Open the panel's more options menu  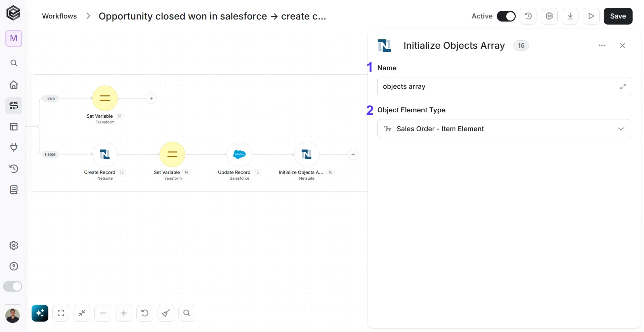[602, 45]
